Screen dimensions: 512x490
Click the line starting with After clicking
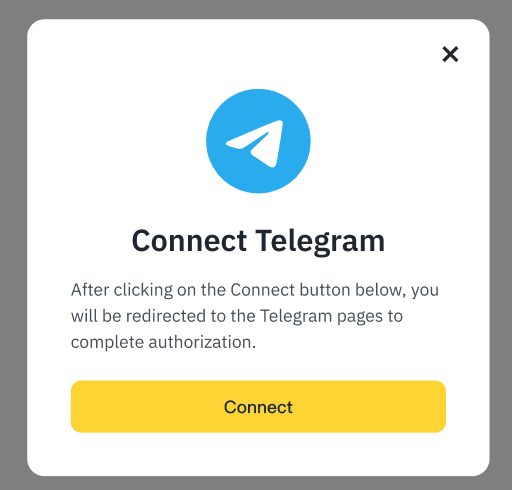pyautogui.click(x=255, y=290)
